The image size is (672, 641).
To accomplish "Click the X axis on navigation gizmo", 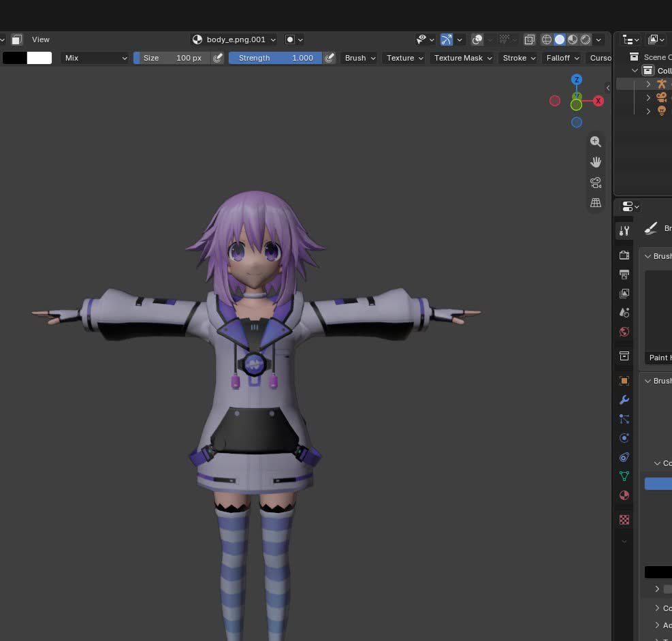I will tap(598, 101).
